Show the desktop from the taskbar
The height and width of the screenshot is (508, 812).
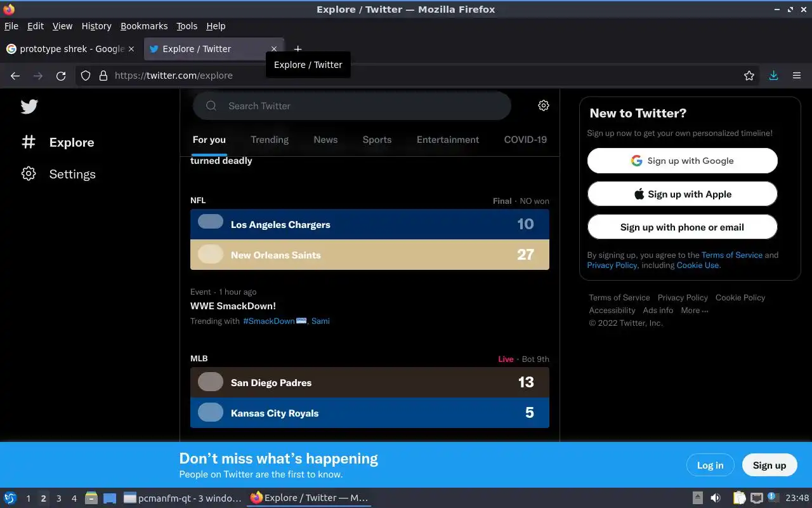(x=109, y=498)
